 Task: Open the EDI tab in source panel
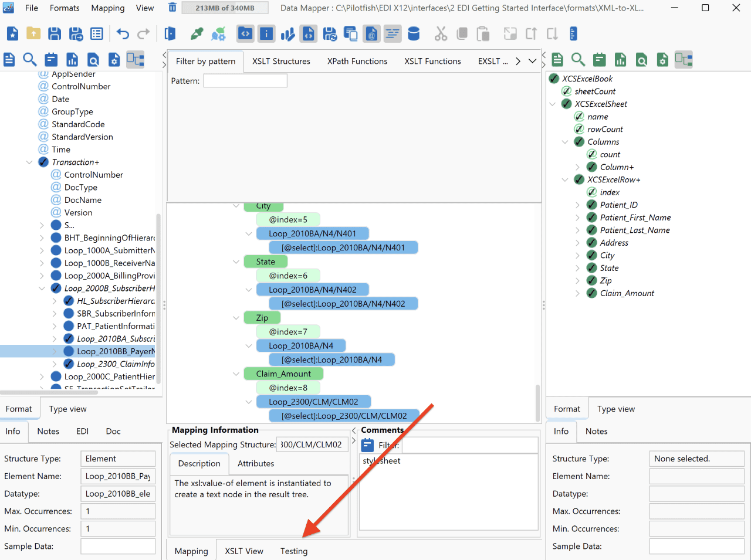[x=83, y=431]
